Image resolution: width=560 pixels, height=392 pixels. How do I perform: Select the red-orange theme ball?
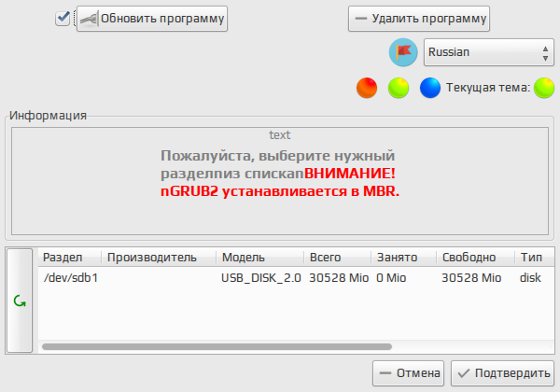367,88
